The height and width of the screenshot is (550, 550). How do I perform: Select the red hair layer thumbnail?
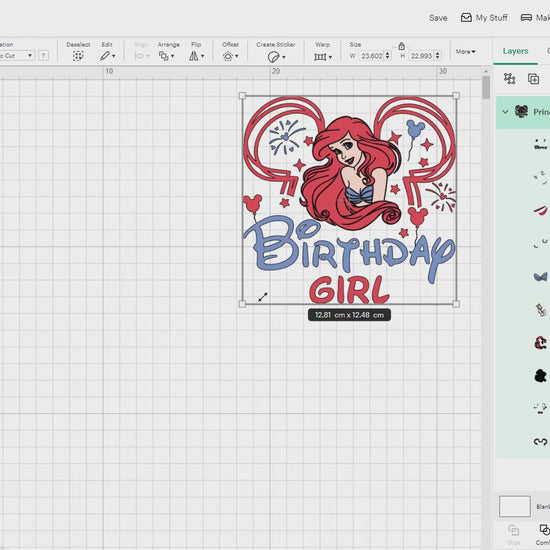tap(541, 343)
